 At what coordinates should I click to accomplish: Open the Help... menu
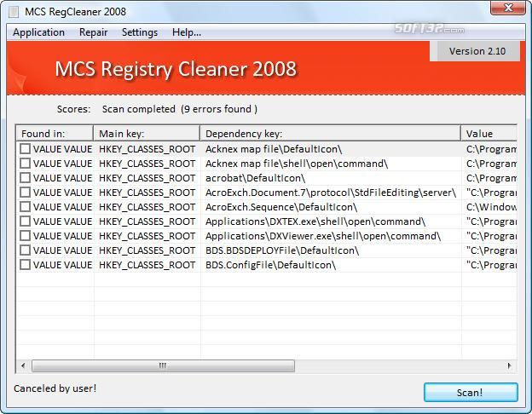click(187, 32)
